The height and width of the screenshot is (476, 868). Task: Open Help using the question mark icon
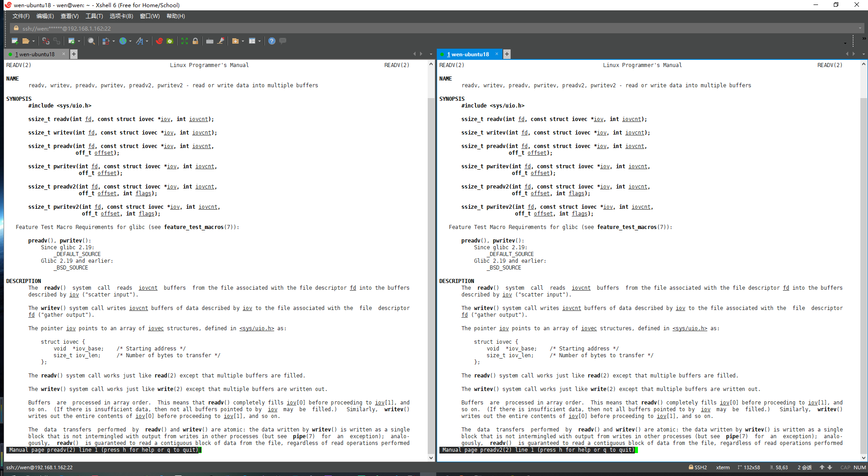coord(271,41)
